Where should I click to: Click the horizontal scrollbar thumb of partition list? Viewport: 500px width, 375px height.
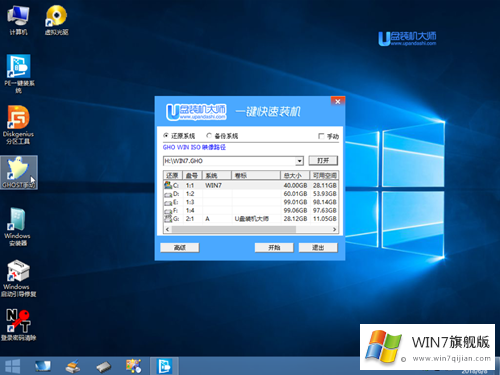[x=233, y=229]
